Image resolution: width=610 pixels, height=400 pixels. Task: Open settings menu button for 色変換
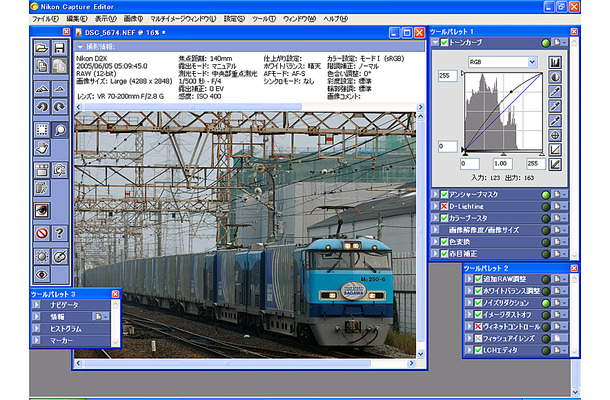point(560,242)
